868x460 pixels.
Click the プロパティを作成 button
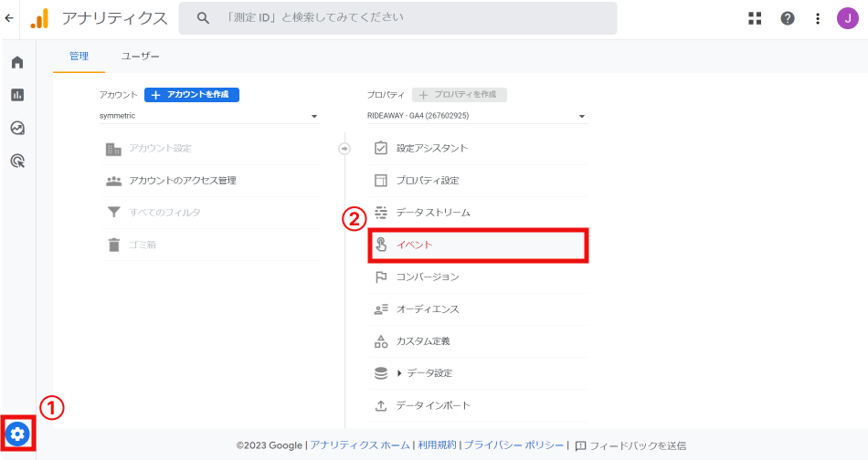(459, 95)
